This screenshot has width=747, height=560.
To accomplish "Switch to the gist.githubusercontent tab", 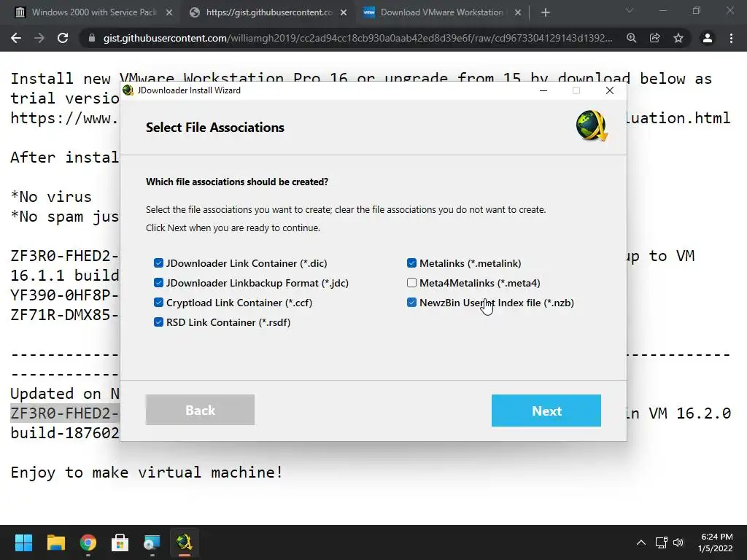I will (268, 12).
